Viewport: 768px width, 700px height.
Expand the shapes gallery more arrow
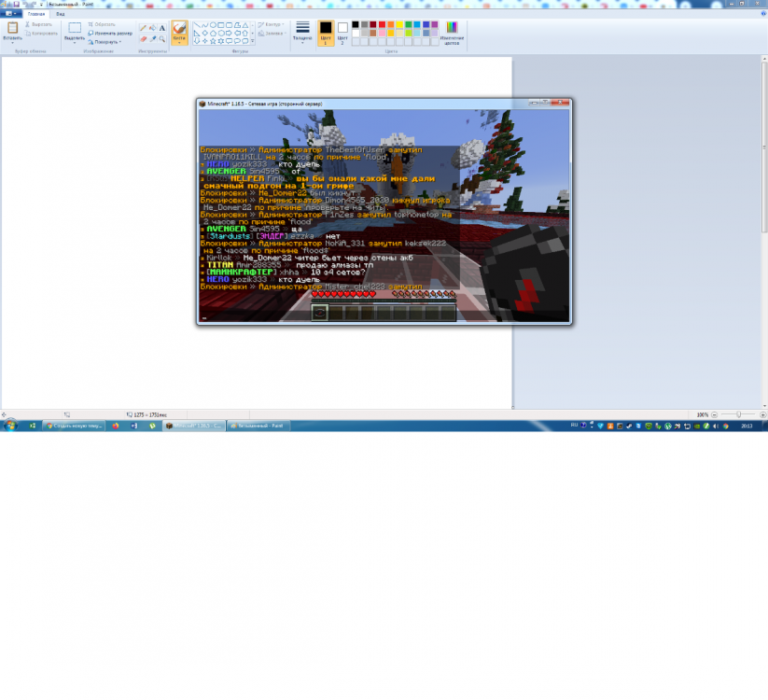[253, 41]
